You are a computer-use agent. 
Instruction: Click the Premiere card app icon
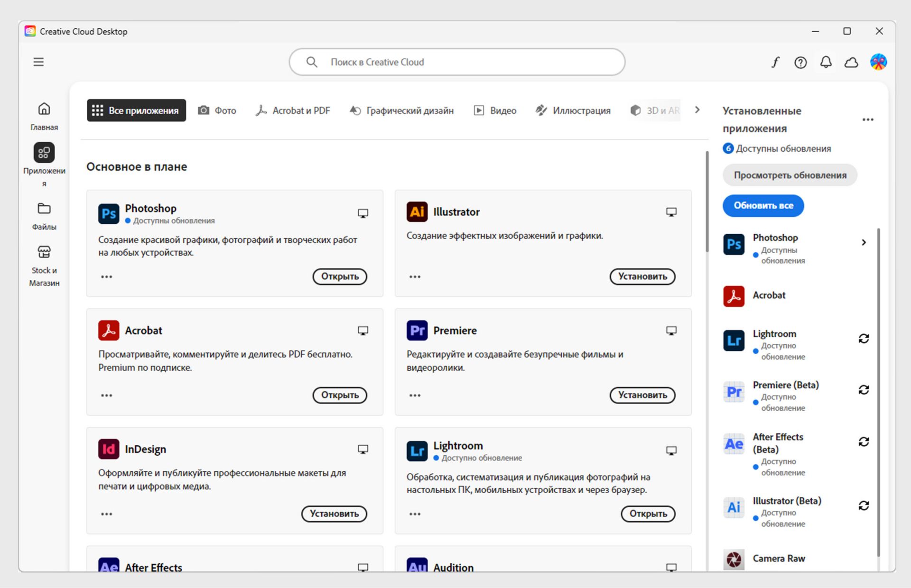pos(417,331)
